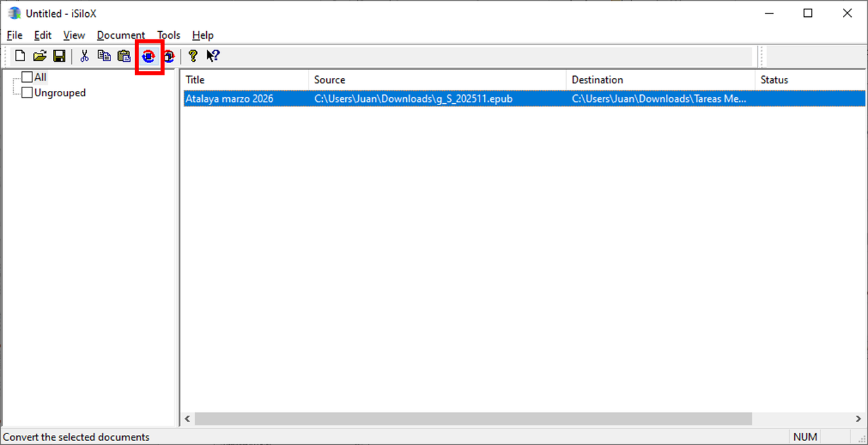Open the Edit menu
The image size is (868, 445).
point(43,35)
